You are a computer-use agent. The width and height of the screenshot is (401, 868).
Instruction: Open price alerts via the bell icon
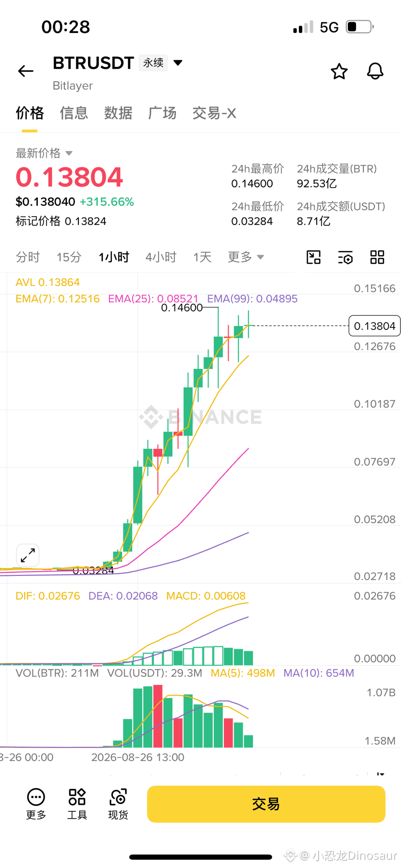pyautogui.click(x=375, y=71)
